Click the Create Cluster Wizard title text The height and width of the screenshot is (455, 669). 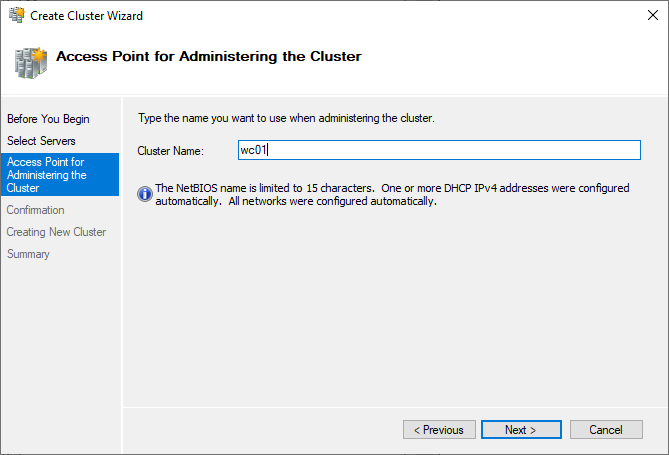(x=86, y=15)
